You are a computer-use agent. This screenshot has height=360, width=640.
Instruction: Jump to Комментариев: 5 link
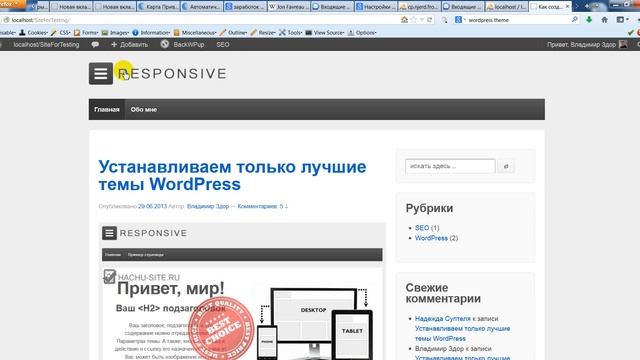(262, 206)
